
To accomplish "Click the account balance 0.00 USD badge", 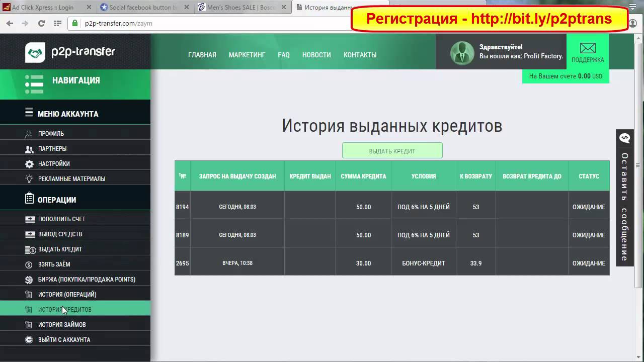I will tap(566, 76).
